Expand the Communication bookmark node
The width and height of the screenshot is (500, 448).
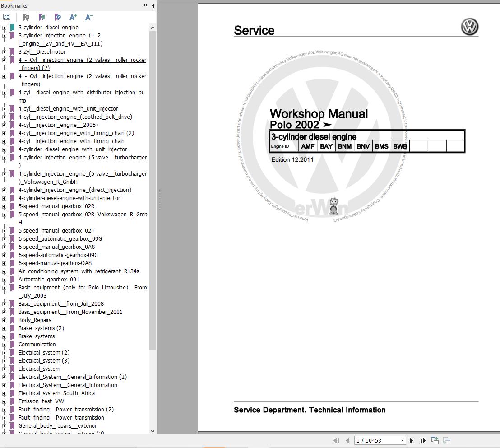click(x=4, y=345)
